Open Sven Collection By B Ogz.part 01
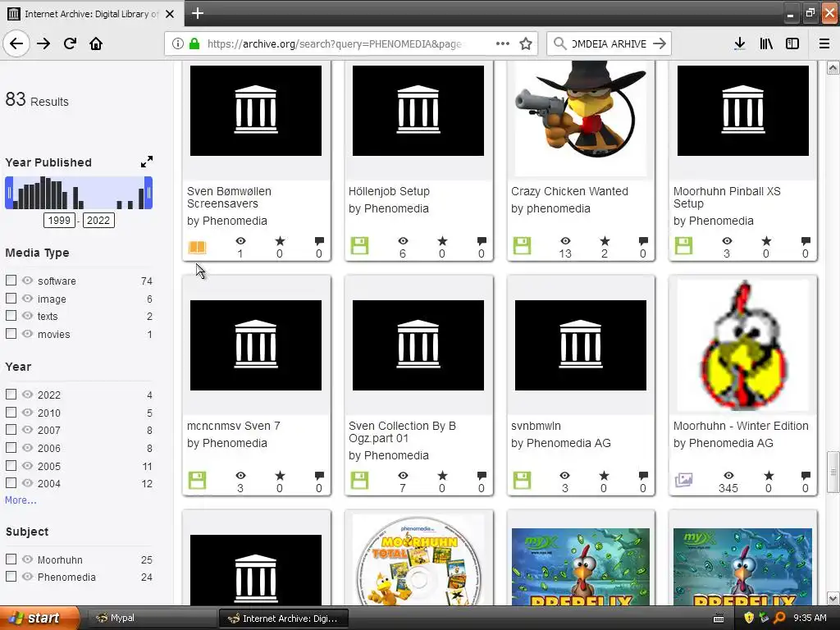 tap(402, 431)
